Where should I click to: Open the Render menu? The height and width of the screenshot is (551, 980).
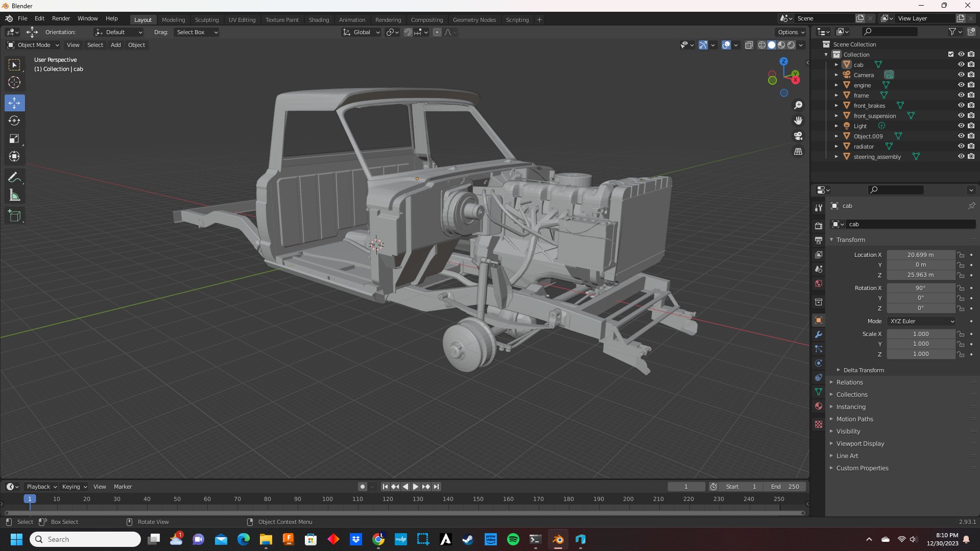[x=61, y=18]
